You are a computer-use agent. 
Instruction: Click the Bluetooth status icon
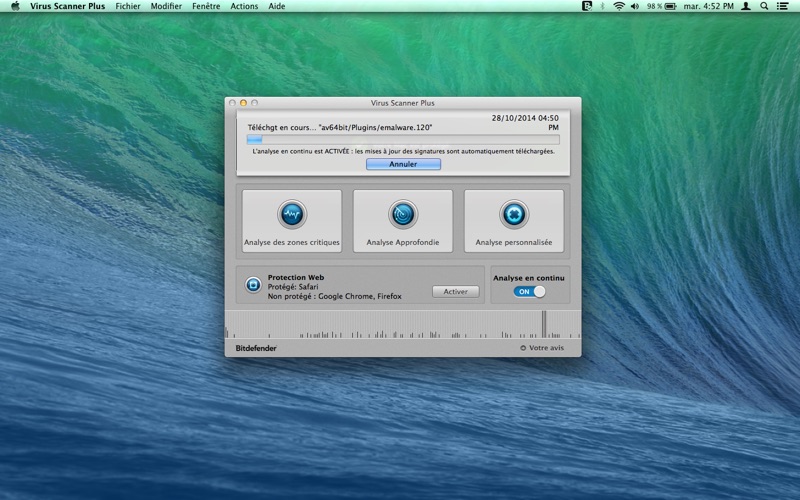point(602,6)
